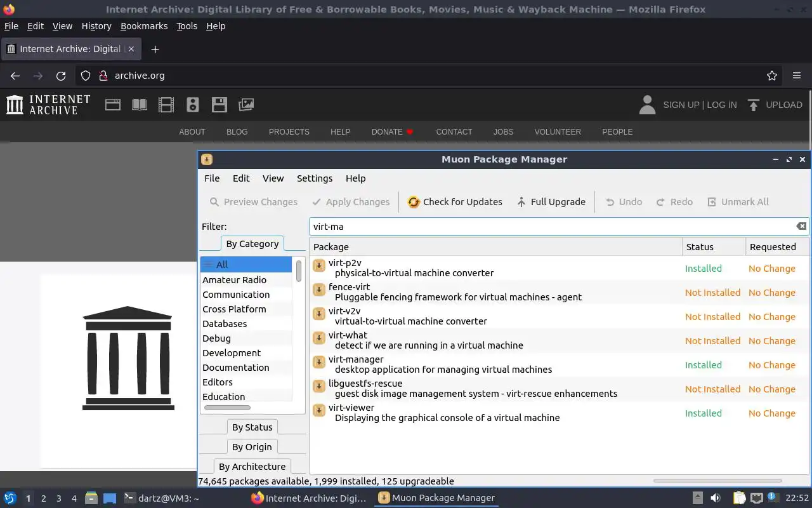Open the Firefox hamburger application menu

coord(797,76)
